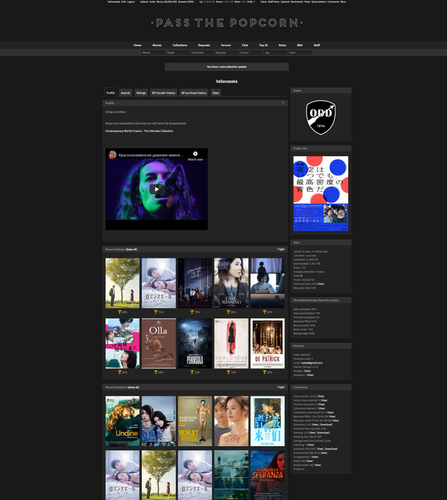Show all recent ratings
Screen dimensions: 447x500
(131, 249)
